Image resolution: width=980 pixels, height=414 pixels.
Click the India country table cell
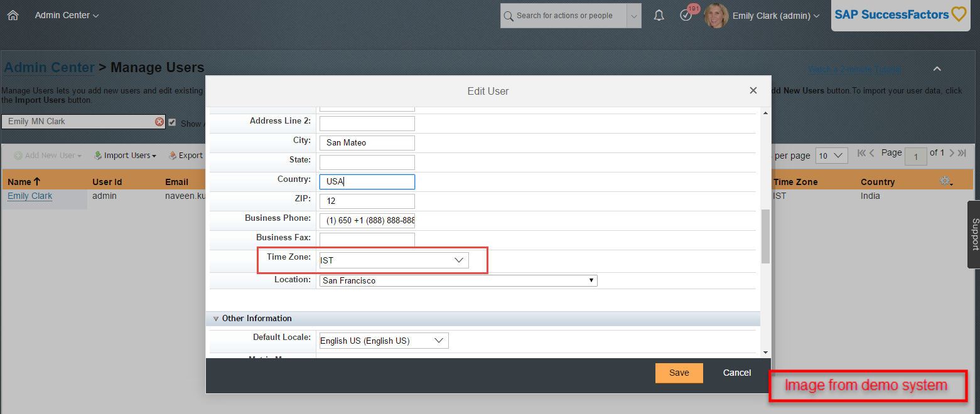pyautogui.click(x=870, y=196)
